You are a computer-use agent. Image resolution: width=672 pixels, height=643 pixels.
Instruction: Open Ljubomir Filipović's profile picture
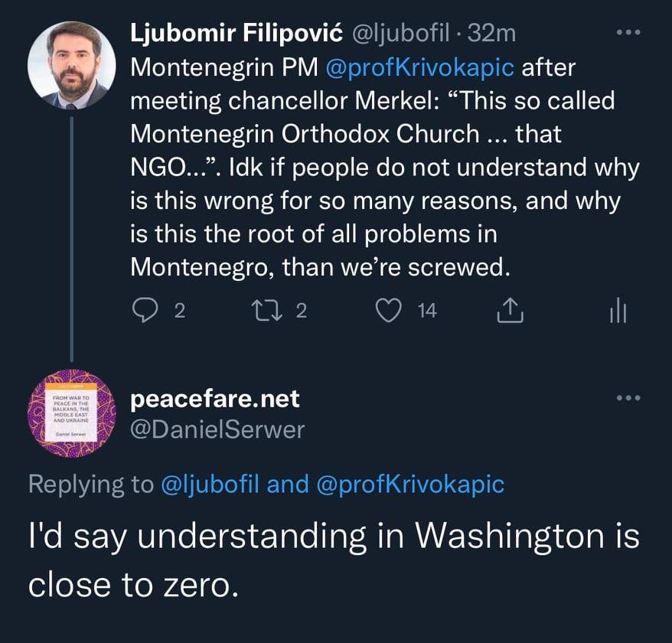[72, 65]
